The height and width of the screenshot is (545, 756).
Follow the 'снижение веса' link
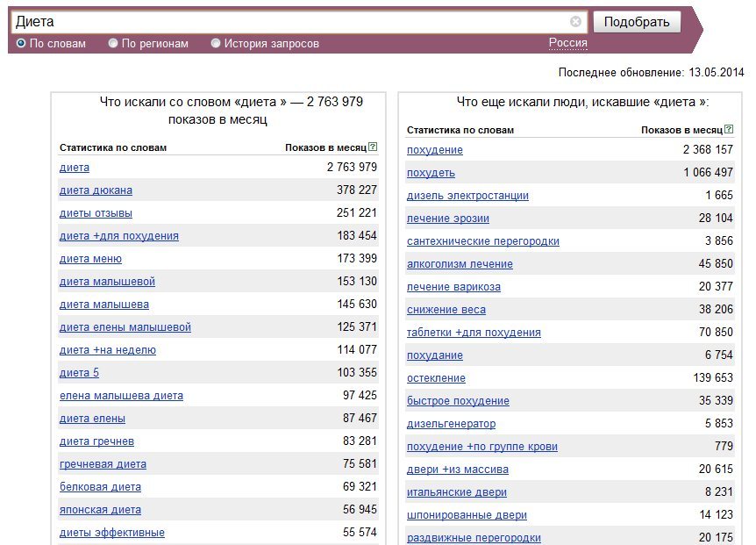446,310
